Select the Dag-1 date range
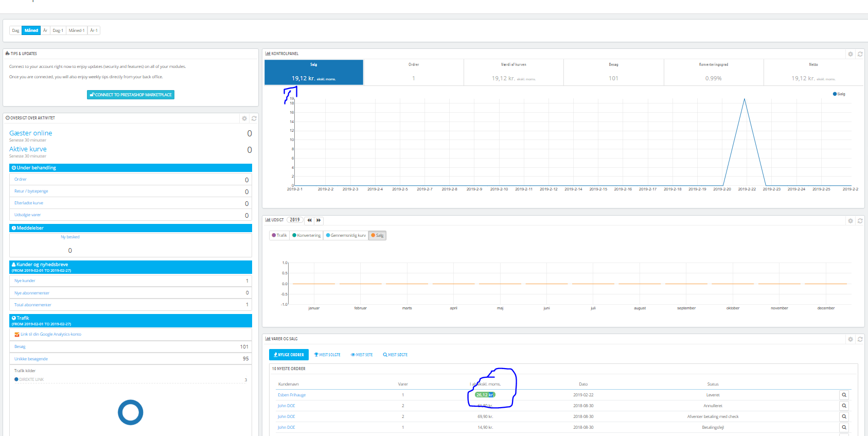Screen dimensions: 868x436 58,30
